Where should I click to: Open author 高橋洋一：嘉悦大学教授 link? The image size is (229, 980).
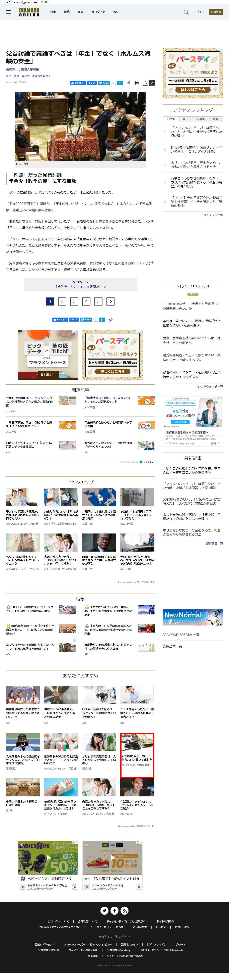tap(22, 69)
